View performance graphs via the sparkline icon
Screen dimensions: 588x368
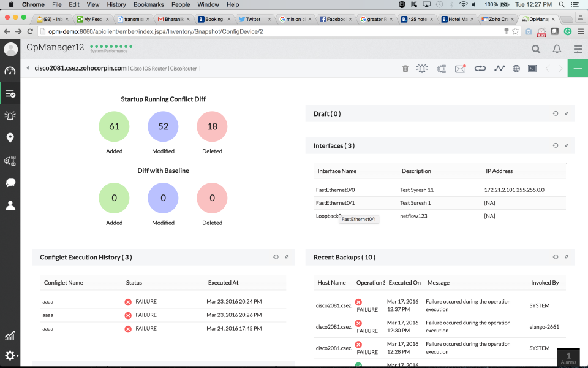(499, 68)
